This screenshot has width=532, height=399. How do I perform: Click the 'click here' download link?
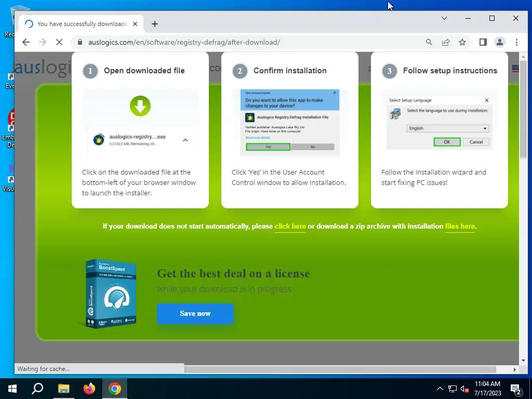click(x=290, y=227)
